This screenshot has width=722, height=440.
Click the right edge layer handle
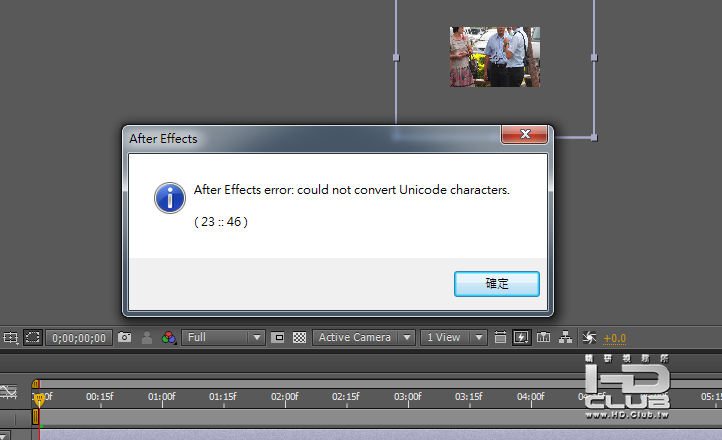(594, 58)
